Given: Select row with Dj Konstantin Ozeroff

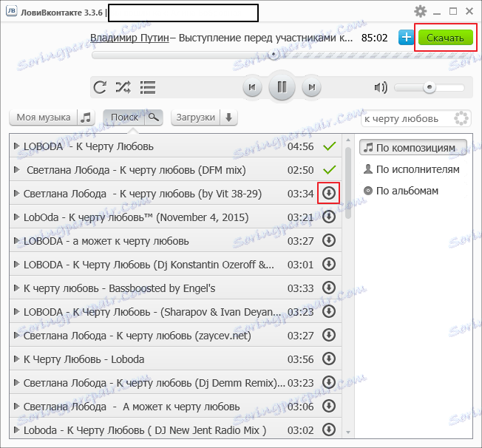Looking at the screenshot, I should pyautogui.click(x=175, y=265).
